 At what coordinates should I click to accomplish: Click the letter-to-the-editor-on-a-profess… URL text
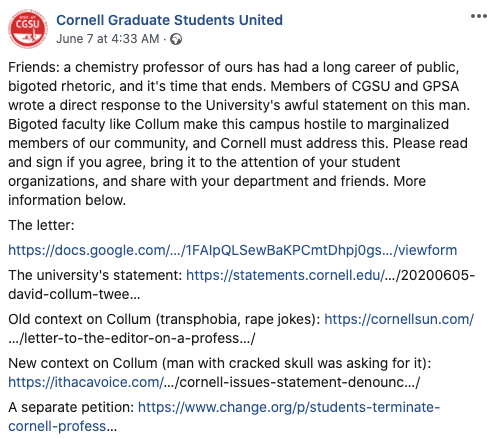(132, 338)
